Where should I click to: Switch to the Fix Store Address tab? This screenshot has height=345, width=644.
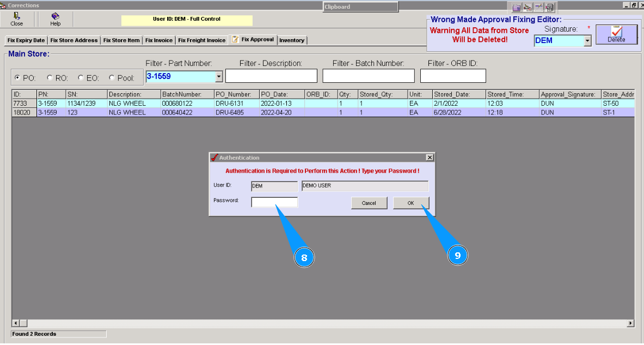74,40
